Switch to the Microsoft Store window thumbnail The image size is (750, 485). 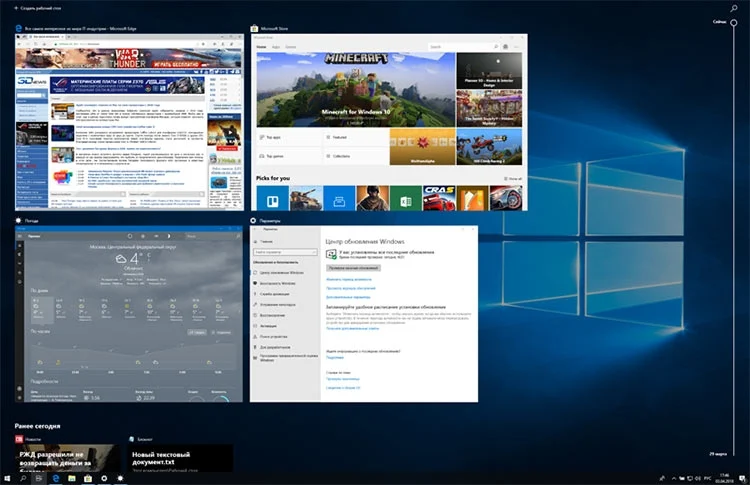[x=389, y=122]
